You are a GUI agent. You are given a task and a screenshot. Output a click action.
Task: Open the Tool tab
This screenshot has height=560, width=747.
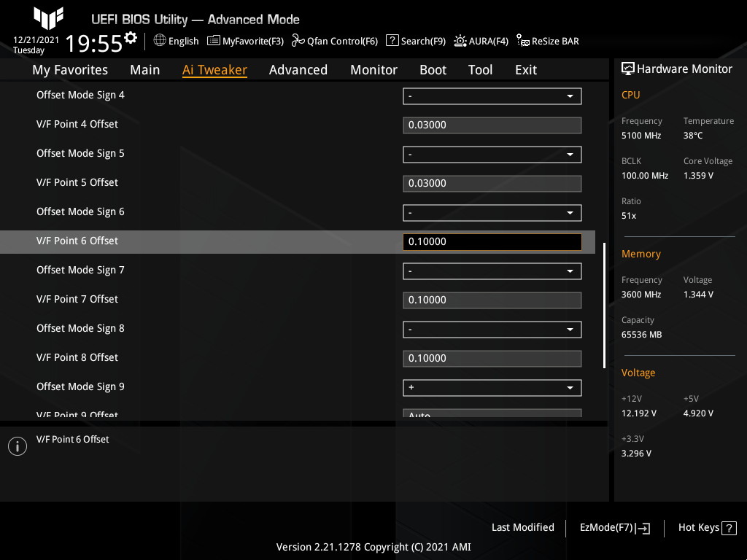480,70
